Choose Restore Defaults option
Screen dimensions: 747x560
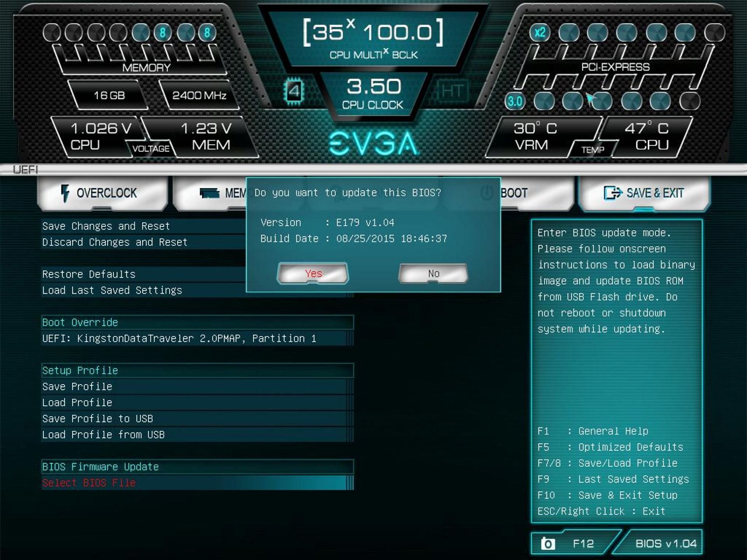pyautogui.click(x=144, y=274)
